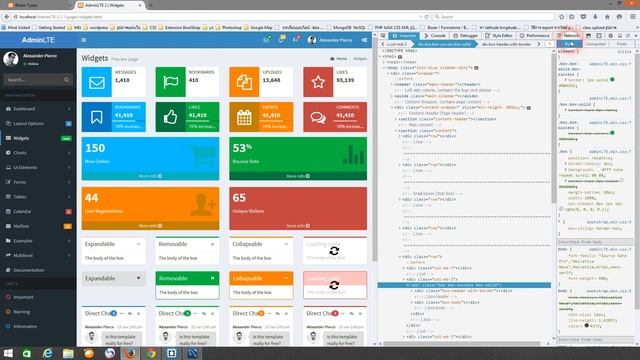Expand the Charts sidebar menu

[x=38, y=153]
